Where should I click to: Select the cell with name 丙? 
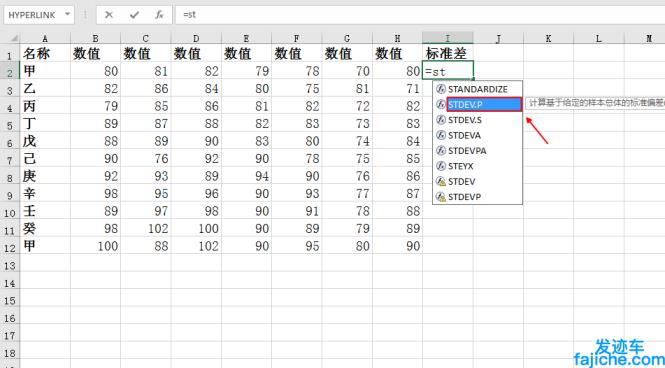[45, 106]
